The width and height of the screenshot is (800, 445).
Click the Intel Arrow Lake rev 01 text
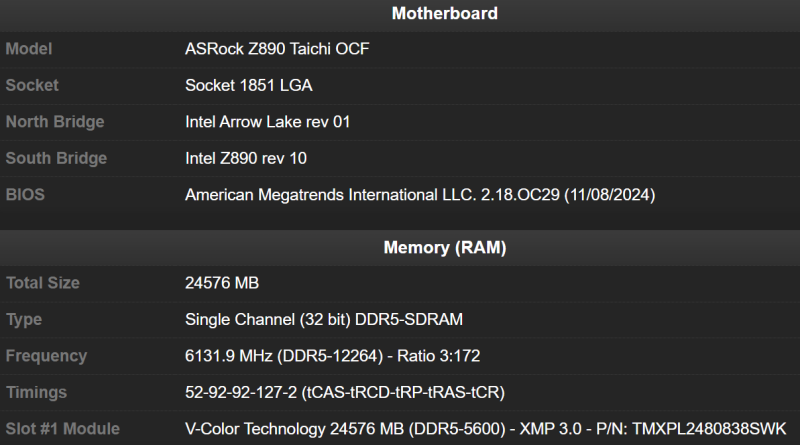pos(268,122)
